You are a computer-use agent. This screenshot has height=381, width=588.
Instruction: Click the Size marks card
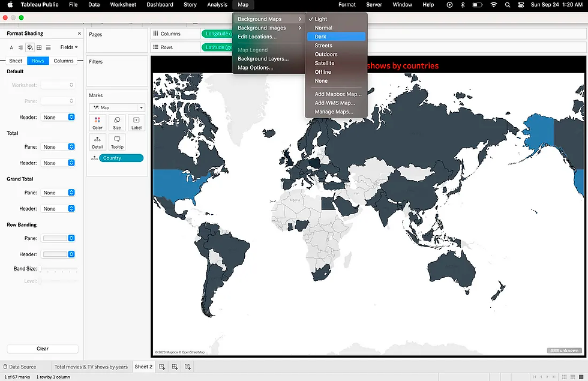click(117, 123)
